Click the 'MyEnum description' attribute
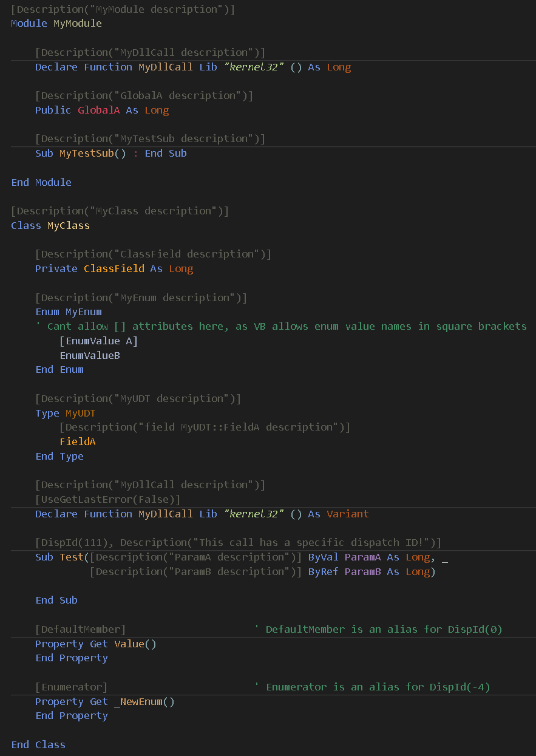The image size is (536, 756). point(141,298)
